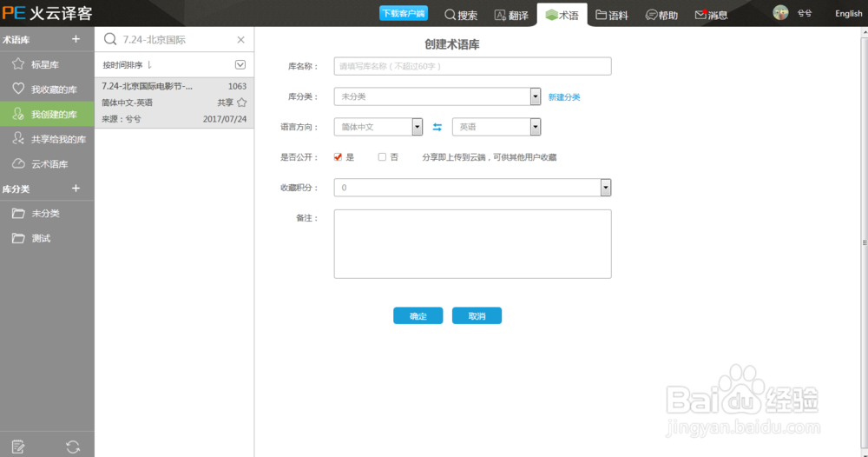Image resolution: width=868 pixels, height=457 pixels.
Task: Click 新建分类 link
Action: pos(564,97)
